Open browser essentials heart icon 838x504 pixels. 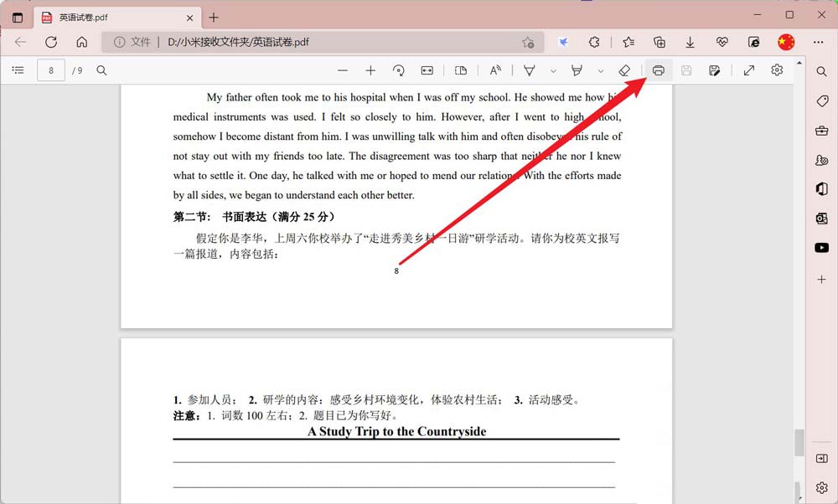pyautogui.click(x=722, y=42)
